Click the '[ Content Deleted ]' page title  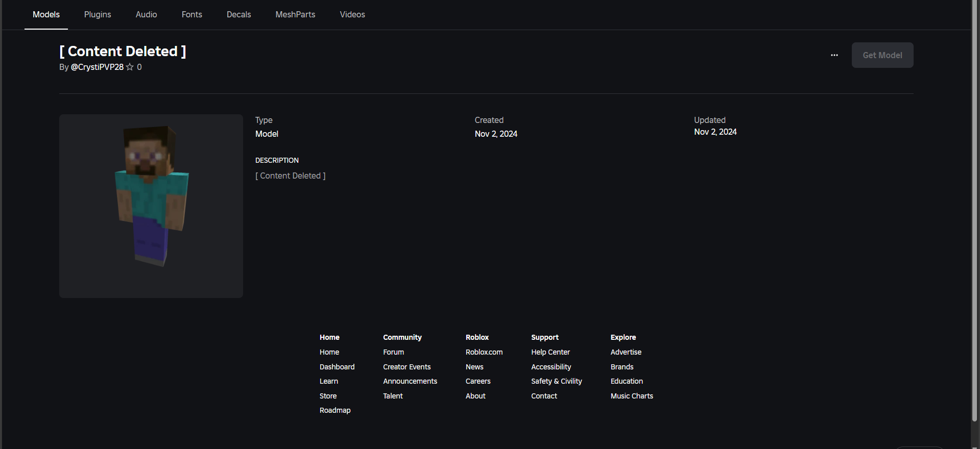click(x=123, y=51)
